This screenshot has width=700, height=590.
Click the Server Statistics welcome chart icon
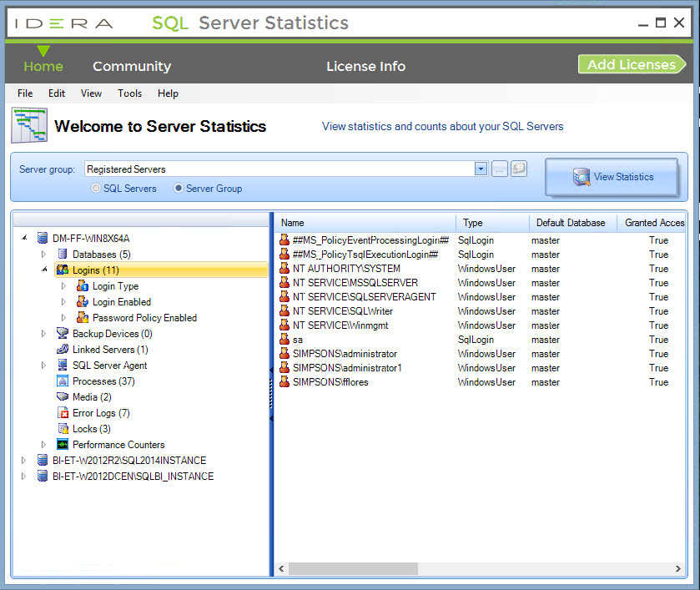coord(29,125)
